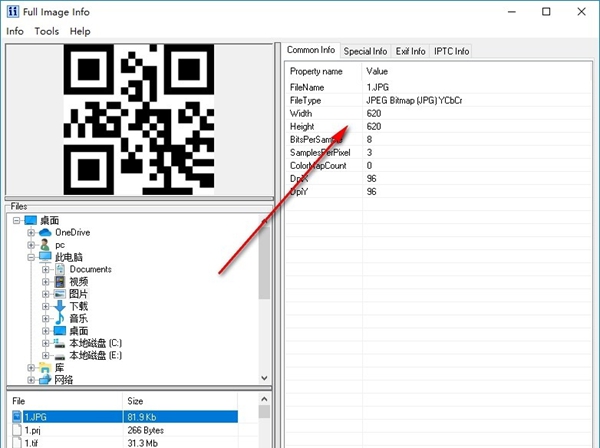The width and height of the screenshot is (600, 448).
Task: Click the 本地磁盘 (E:) drive icon
Action: [x=60, y=356]
